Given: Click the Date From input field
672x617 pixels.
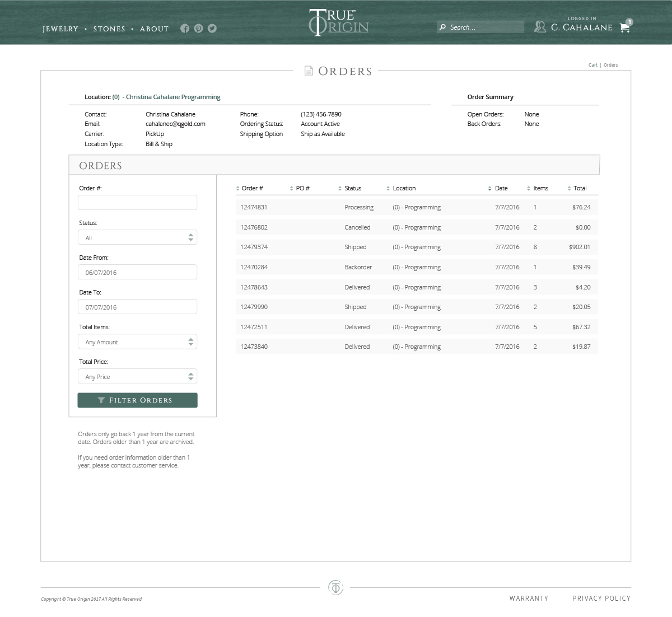Looking at the screenshot, I should tap(137, 272).
